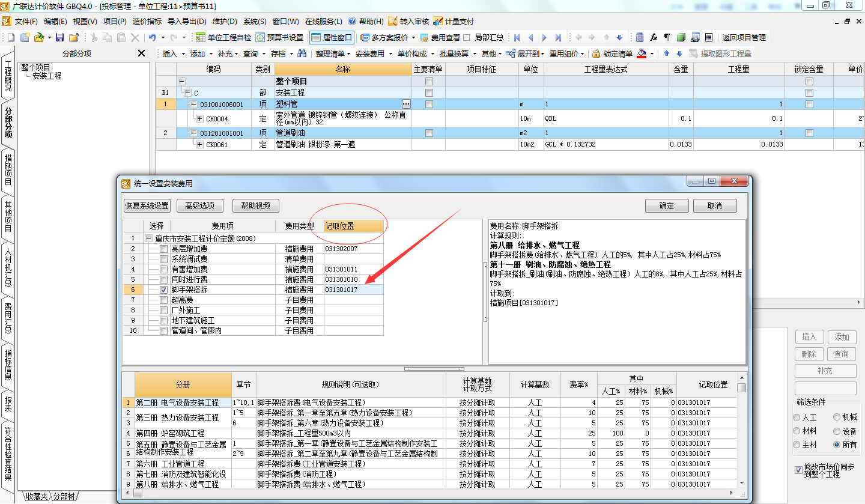
Task: Click 取消 in the dialog
Action: click(x=715, y=205)
